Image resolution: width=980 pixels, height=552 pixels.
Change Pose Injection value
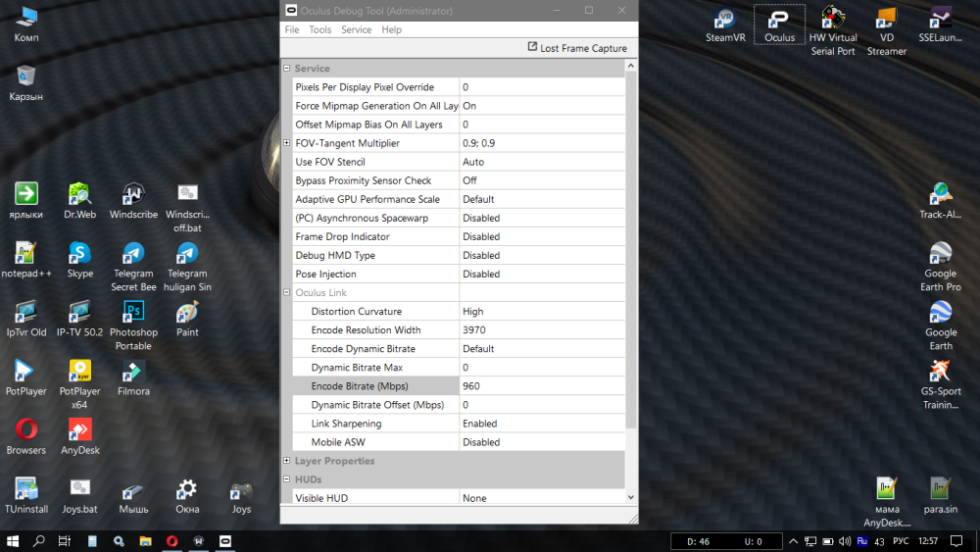[542, 274]
